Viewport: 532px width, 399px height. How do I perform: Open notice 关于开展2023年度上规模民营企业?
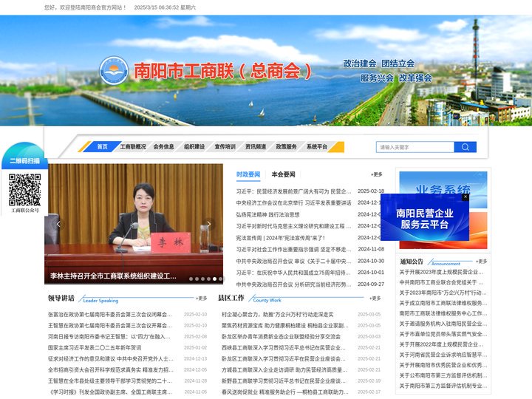click(441, 272)
